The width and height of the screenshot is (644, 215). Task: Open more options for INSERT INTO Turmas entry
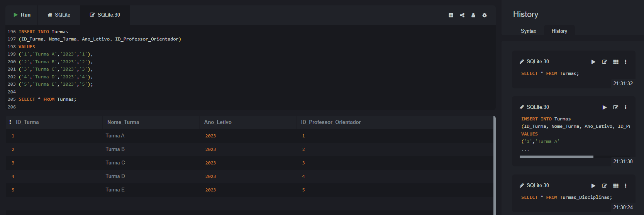(626, 107)
